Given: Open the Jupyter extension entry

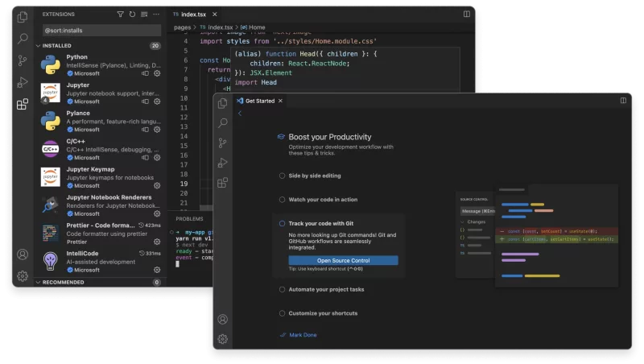Looking at the screenshot, I should pyautogui.click(x=101, y=93).
